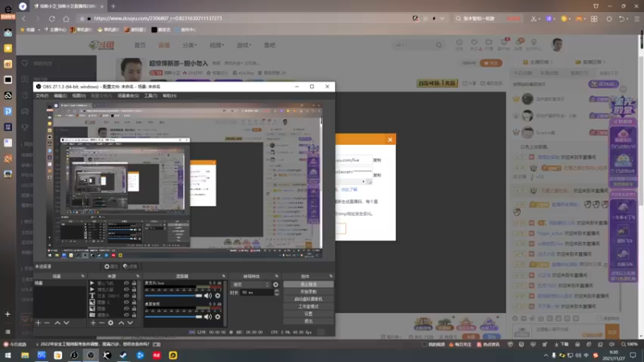
Task: Click the browser address bar URL
Action: click(x=158, y=19)
